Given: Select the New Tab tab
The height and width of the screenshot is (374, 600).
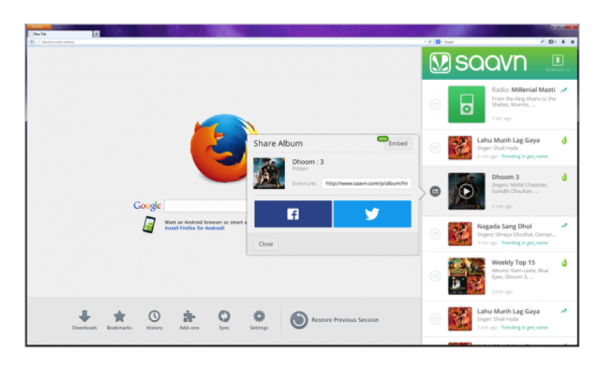Looking at the screenshot, I should coord(60,34).
